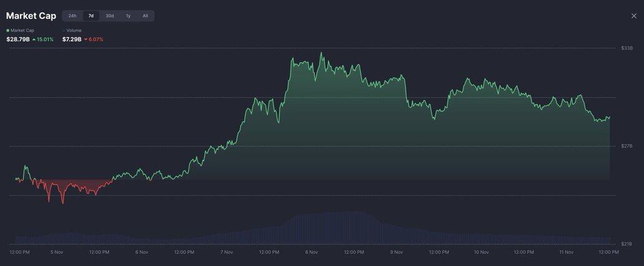Switch chart to 30d range
This screenshot has height=266, width=644.
click(x=110, y=16)
